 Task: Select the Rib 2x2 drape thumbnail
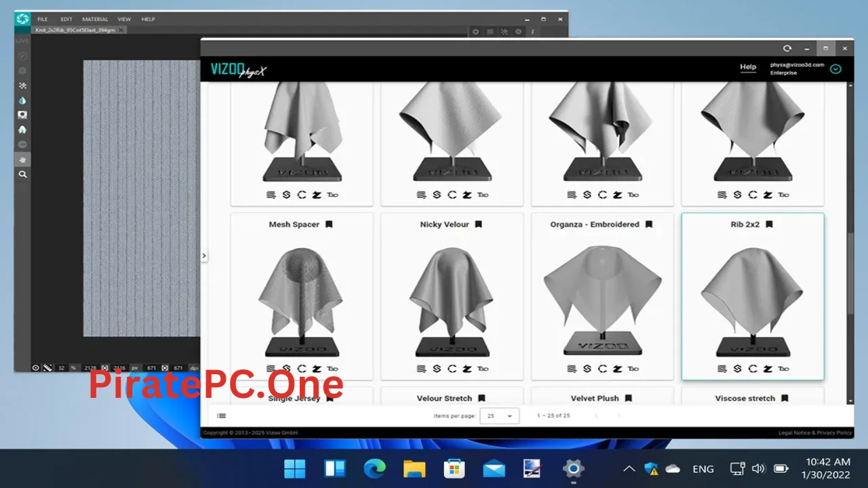(x=752, y=301)
